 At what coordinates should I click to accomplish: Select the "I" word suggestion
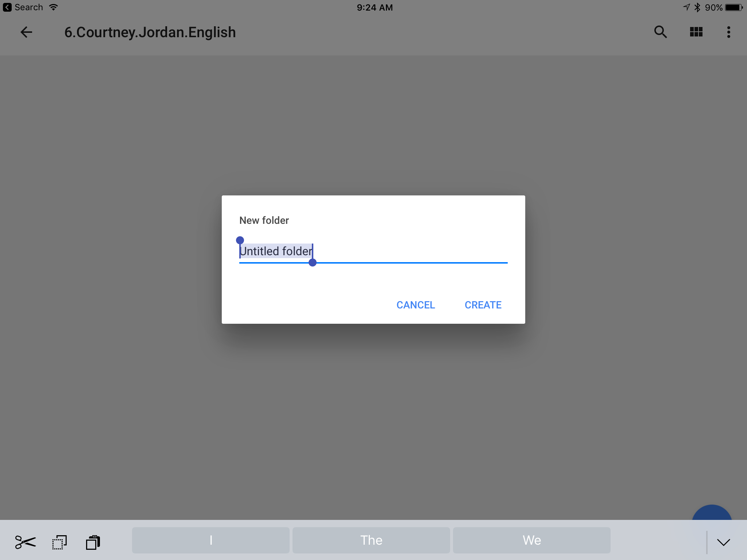coord(211,540)
